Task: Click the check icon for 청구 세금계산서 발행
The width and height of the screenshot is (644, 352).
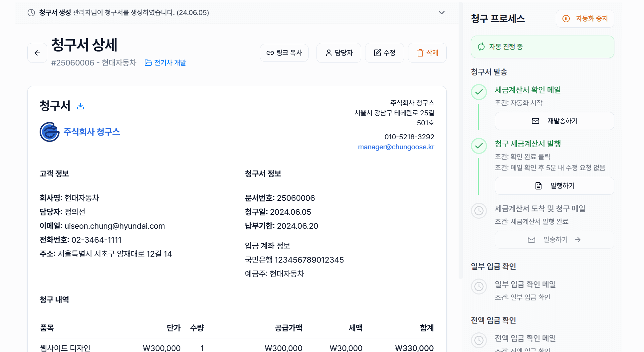Action: [x=479, y=146]
